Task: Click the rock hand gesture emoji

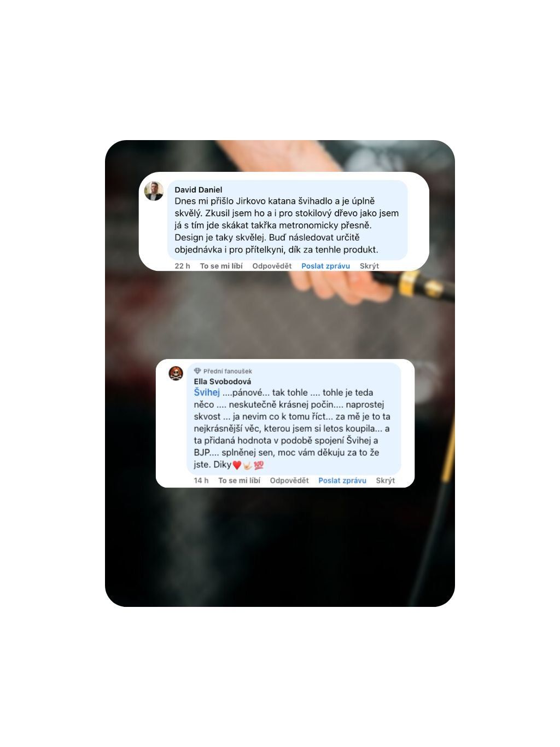Action: click(x=247, y=465)
